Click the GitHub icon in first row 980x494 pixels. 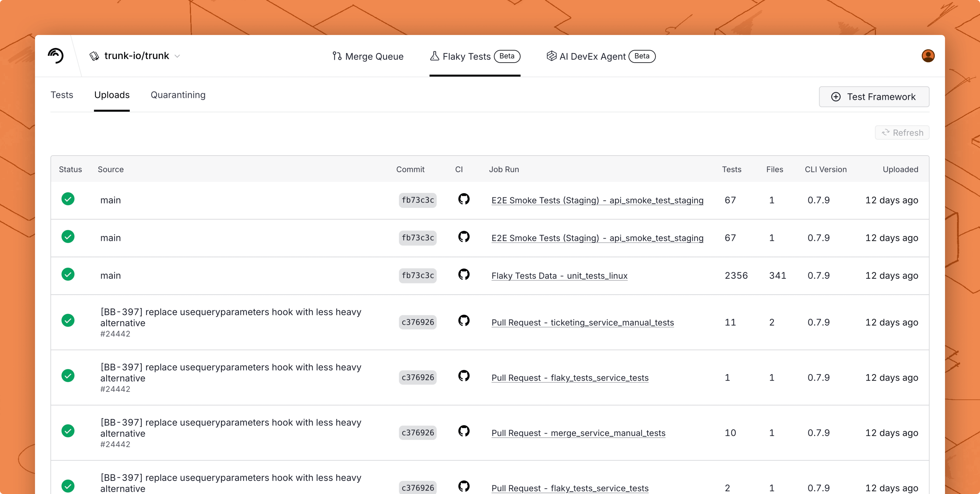point(463,199)
